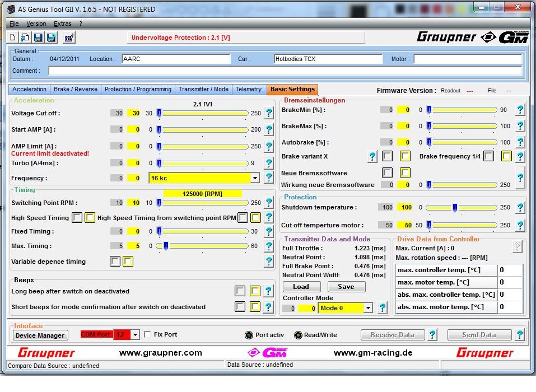Click the Open file toolbar icon
Image resolution: width=536 pixels, height=392 pixels.
[25, 38]
